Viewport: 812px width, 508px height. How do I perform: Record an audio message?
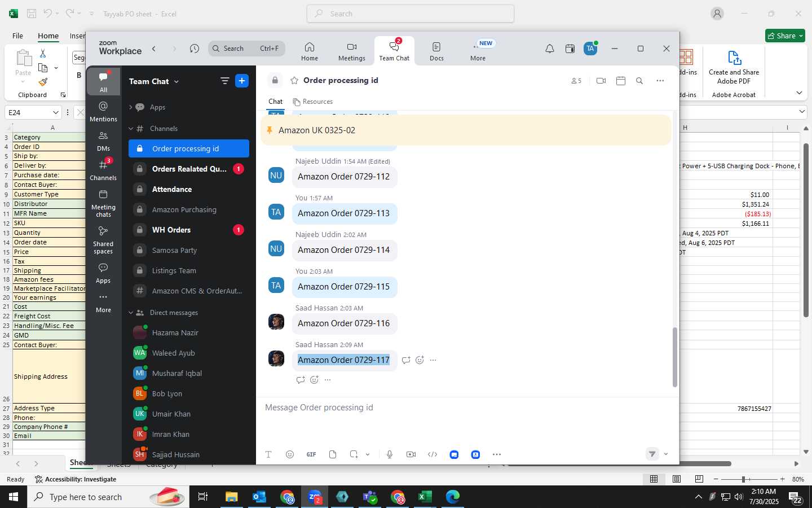pyautogui.click(x=390, y=454)
